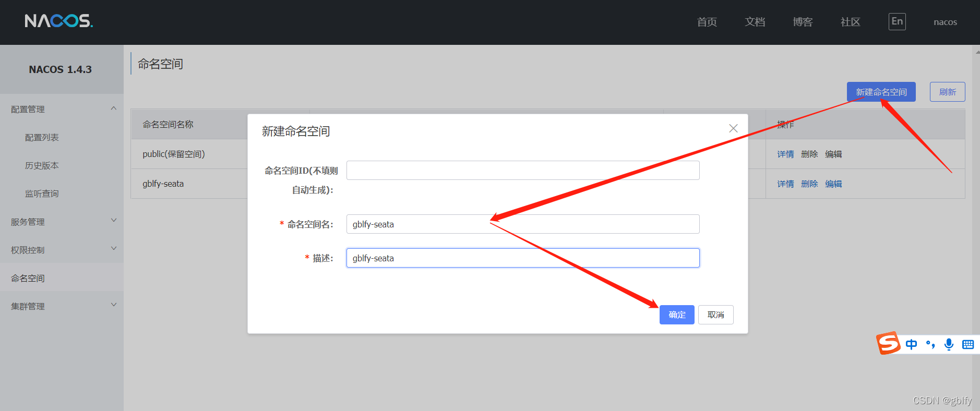Open 历史版本 in the sidebar

42,165
